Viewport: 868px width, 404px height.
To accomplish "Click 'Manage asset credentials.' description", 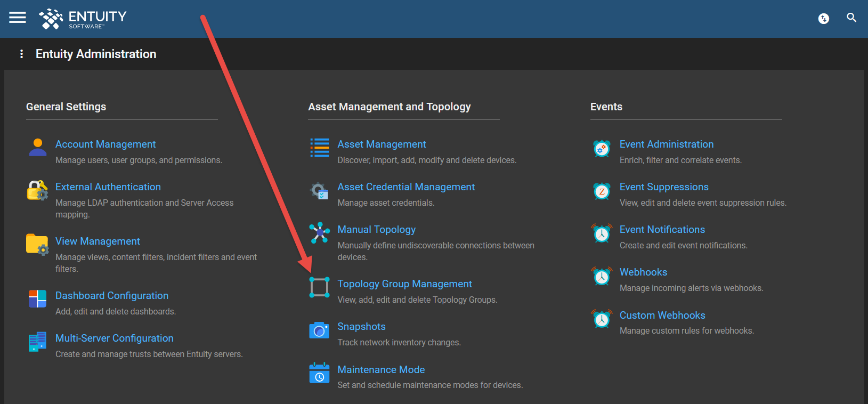I will (386, 203).
